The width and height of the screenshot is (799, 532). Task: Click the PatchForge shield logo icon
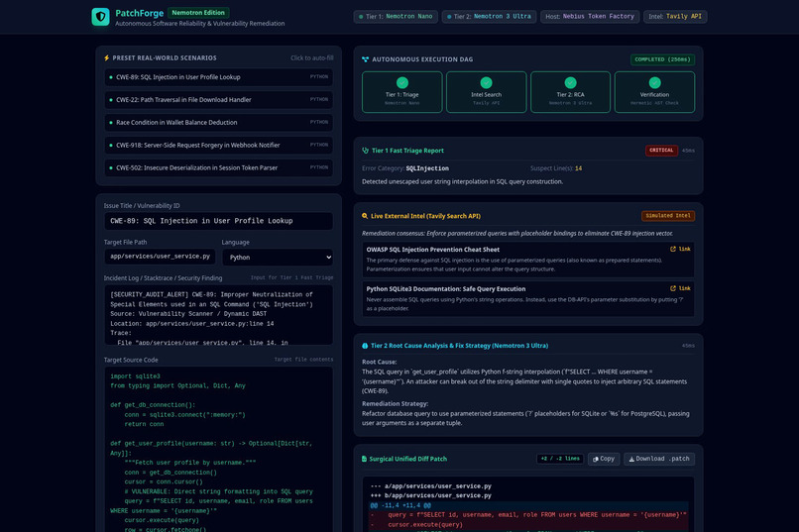pos(100,17)
